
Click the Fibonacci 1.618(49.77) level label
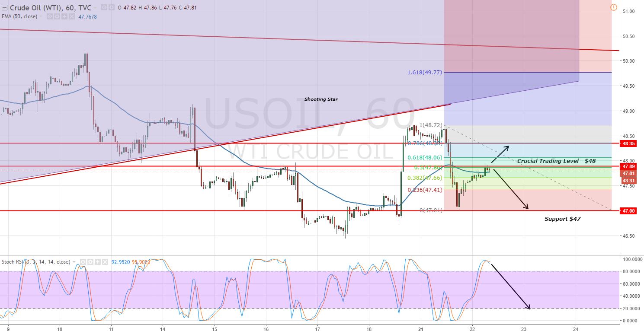(425, 73)
